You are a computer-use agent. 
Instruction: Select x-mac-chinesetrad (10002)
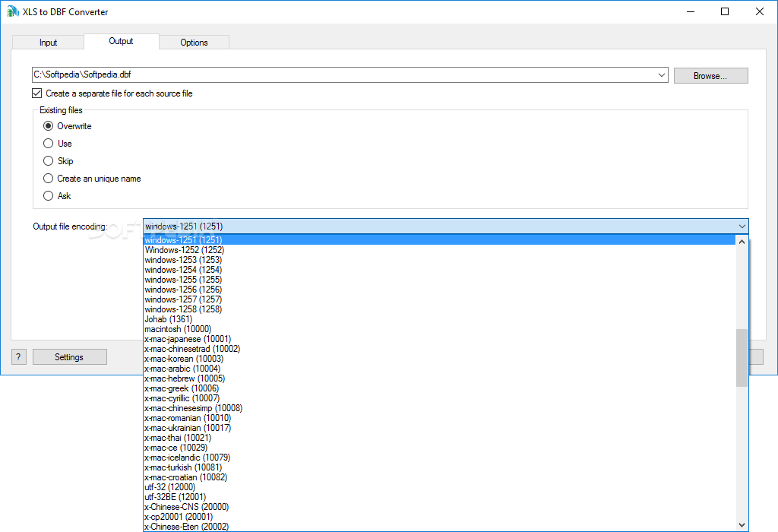coord(439,349)
